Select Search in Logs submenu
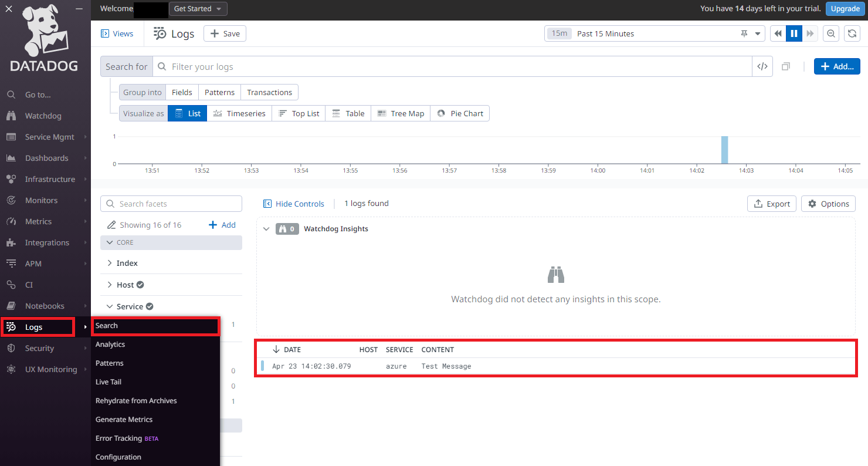868x466 pixels. point(155,326)
